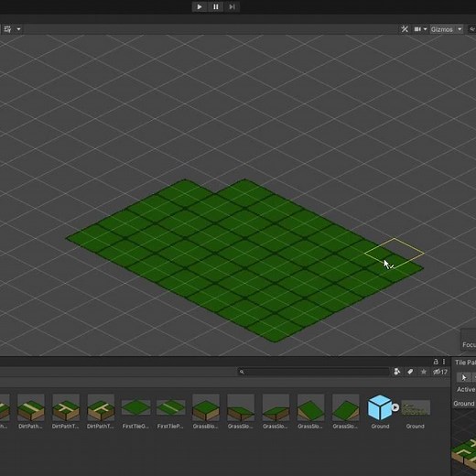Select the fourth GrassSlo tile asset
The height and width of the screenshot is (476, 476).
(x=346, y=411)
